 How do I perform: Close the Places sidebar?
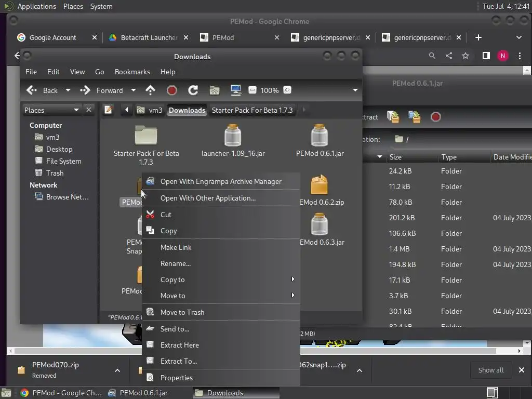[88, 110]
